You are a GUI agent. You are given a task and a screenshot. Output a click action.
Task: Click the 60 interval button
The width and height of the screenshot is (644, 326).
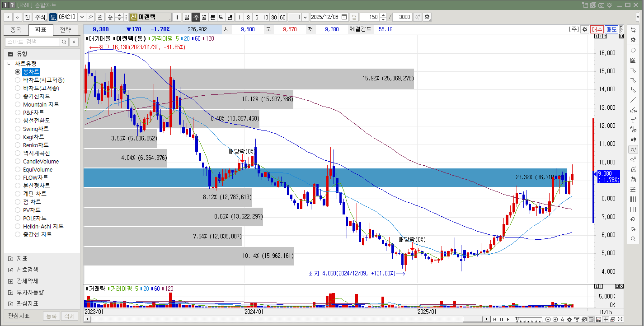pos(282,17)
